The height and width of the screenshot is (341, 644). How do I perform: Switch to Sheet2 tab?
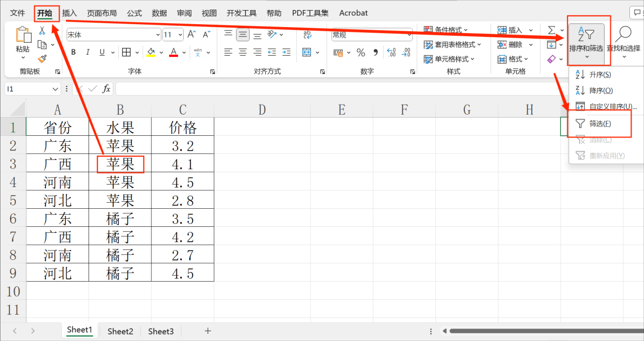point(120,331)
